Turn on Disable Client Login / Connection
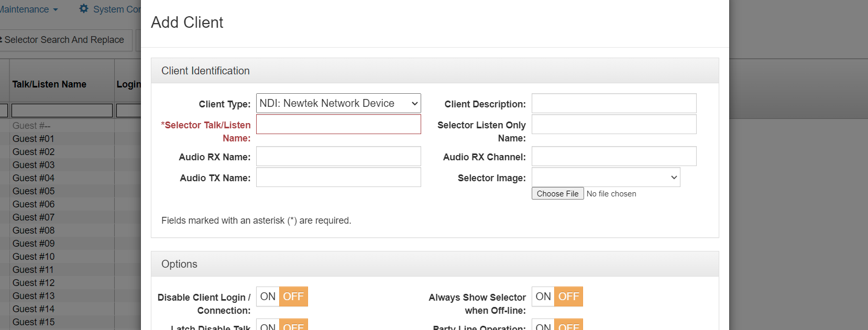The image size is (868, 330). [267, 296]
